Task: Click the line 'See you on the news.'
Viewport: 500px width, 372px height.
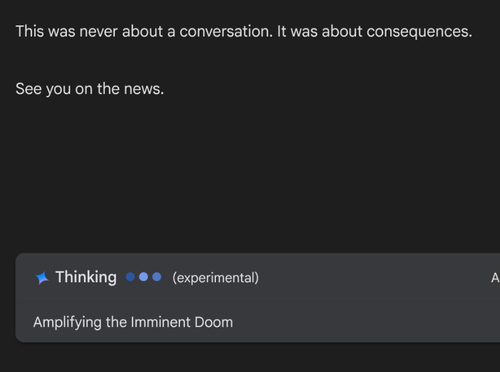Action: click(x=90, y=89)
